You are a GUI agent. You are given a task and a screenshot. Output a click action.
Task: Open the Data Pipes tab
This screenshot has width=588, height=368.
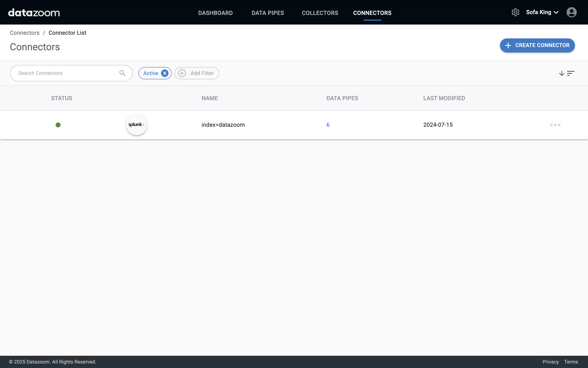click(x=268, y=13)
